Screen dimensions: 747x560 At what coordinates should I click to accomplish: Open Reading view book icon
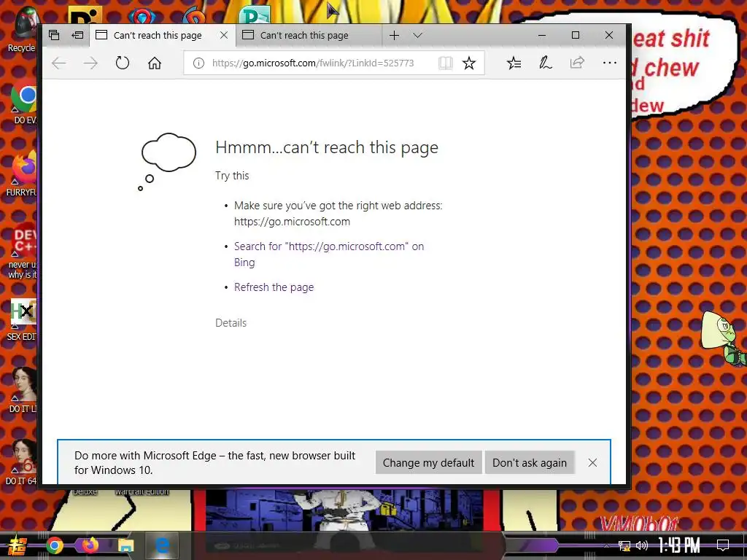click(x=446, y=63)
